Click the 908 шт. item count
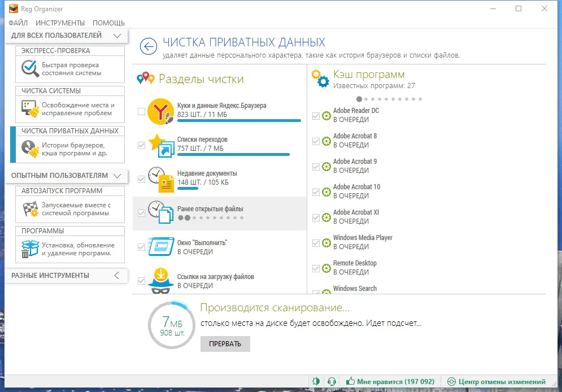The height and width of the screenshot is (392, 562). click(x=172, y=333)
